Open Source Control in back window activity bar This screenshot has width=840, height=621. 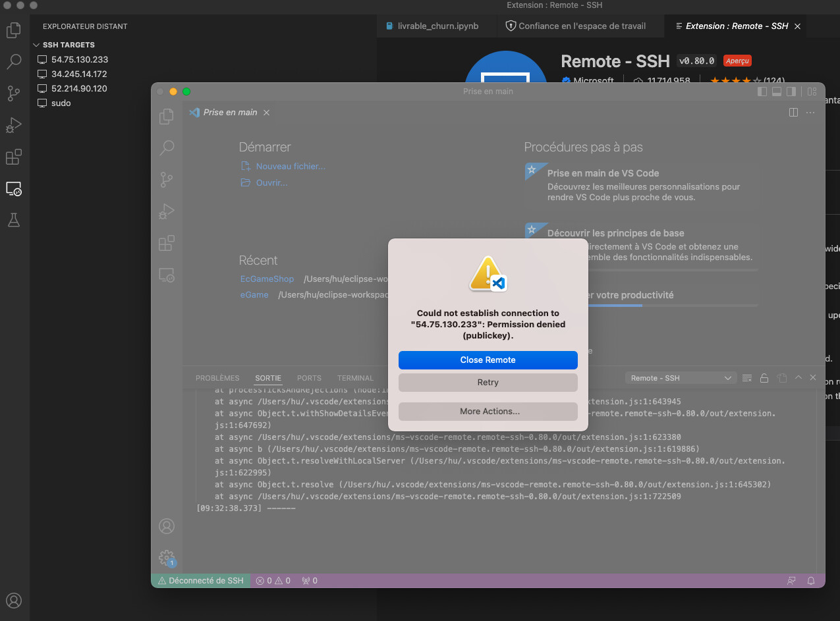[14, 94]
